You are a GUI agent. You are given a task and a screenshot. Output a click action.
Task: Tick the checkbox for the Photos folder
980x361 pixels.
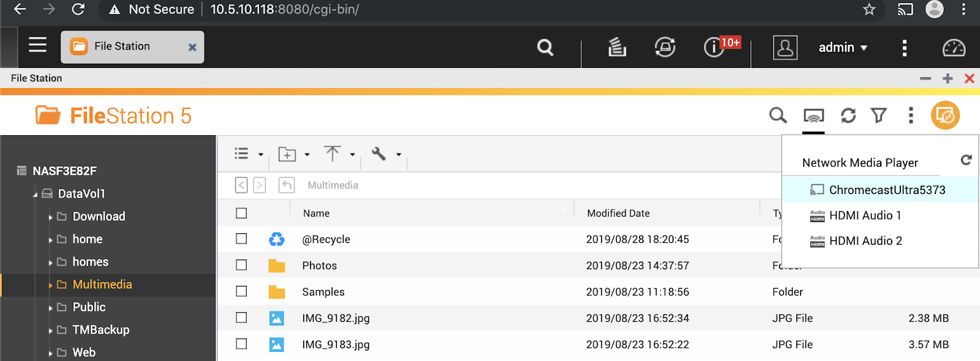click(241, 265)
